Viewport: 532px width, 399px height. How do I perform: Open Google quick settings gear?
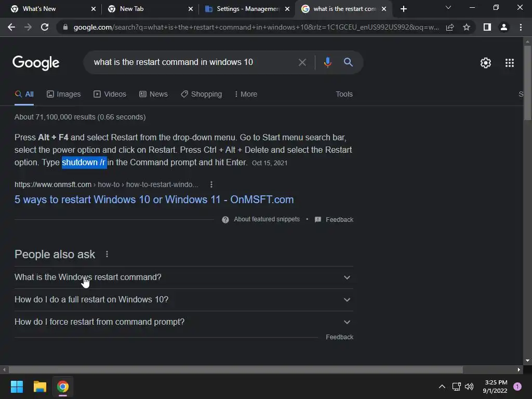[x=486, y=63]
